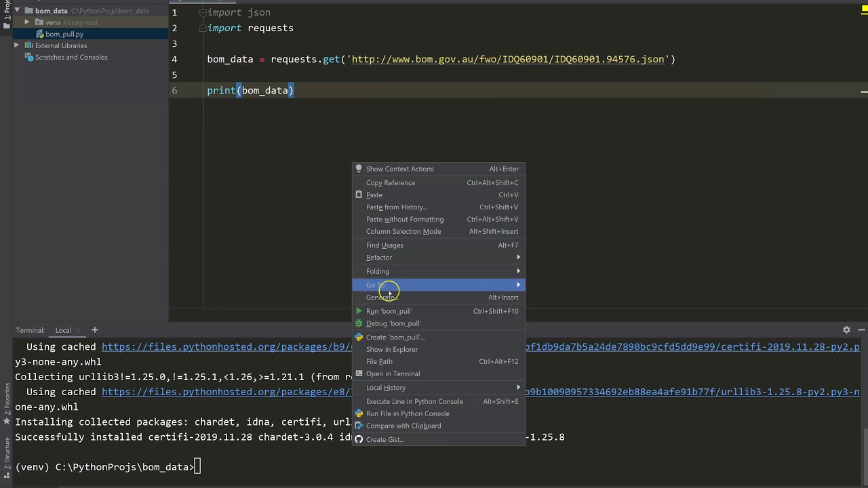Click 'print(bom_data)' on line 6

250,90
